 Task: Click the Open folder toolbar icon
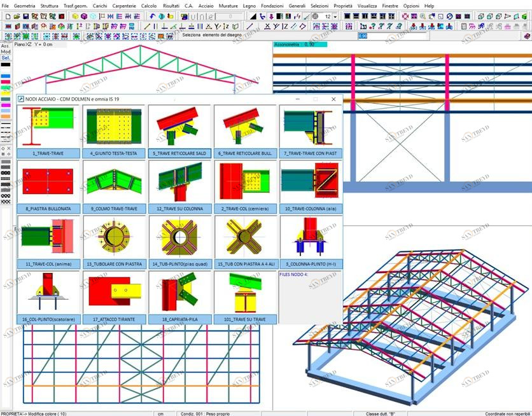(15, 16)
